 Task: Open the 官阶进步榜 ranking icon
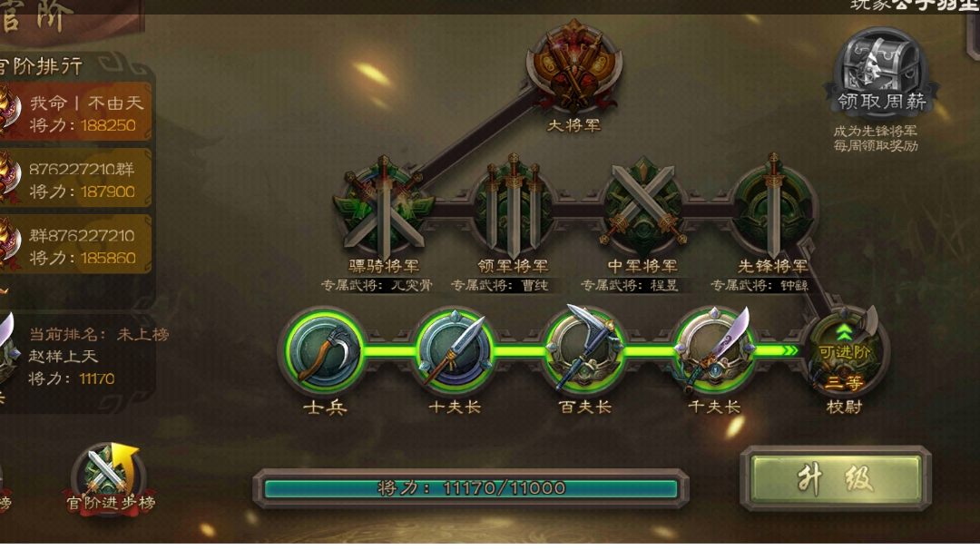pyautogui.click(x=110, y=478)
